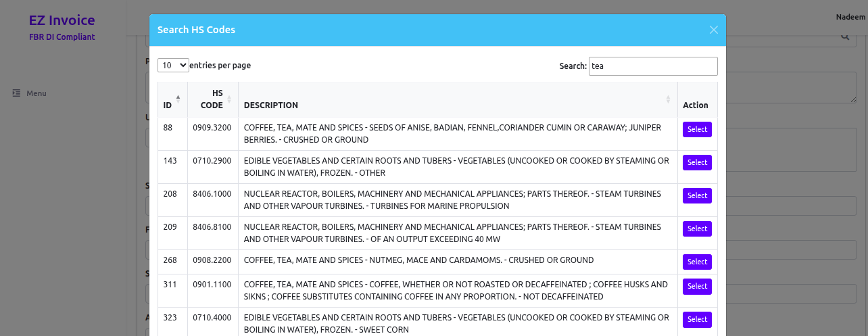Click HS code cell 0909.3200
This screenshot has width=868, height=336.
[213, 134]
